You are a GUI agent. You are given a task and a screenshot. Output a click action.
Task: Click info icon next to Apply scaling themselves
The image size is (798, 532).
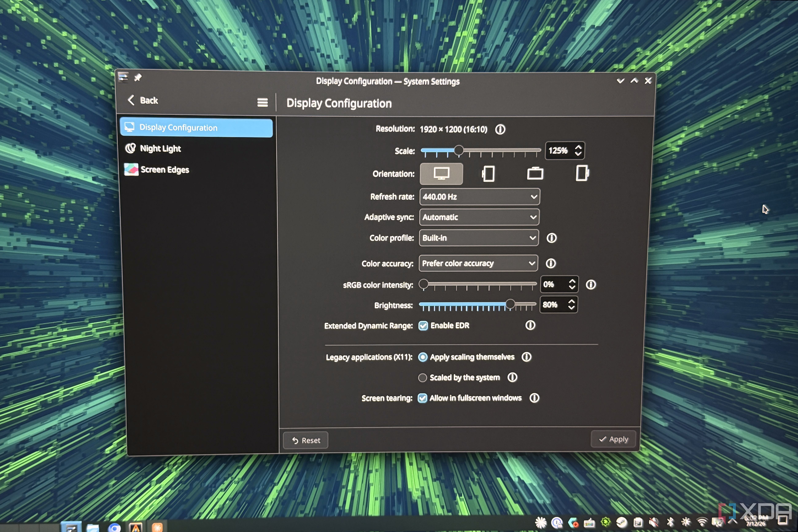click(x=526, y=357)
